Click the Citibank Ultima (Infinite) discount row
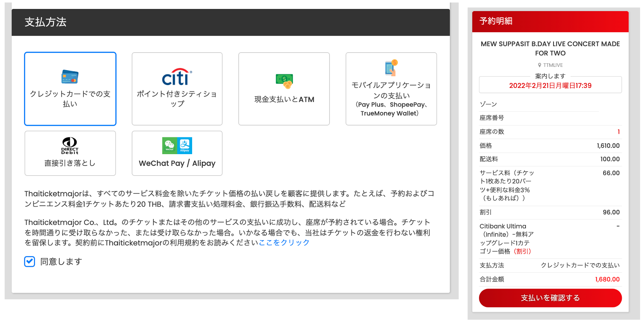 click(x=550, y=239)
